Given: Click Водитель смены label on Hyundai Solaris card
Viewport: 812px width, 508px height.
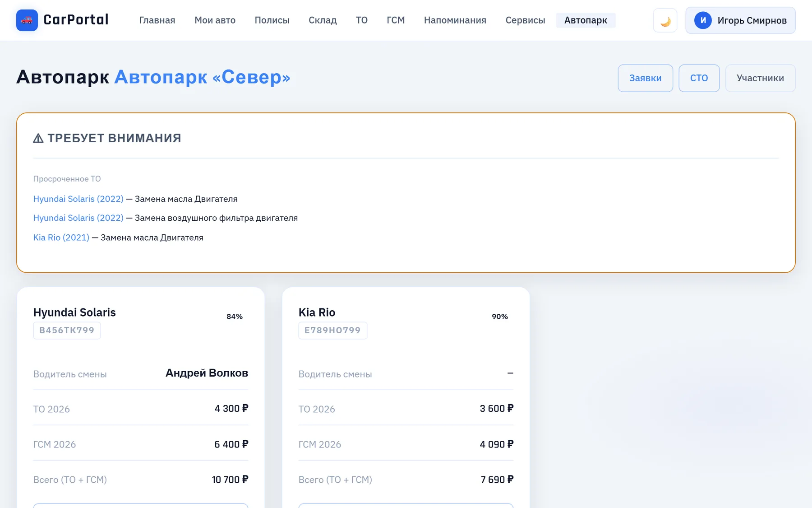Looking at the screenshot, I should click(70, 374).
